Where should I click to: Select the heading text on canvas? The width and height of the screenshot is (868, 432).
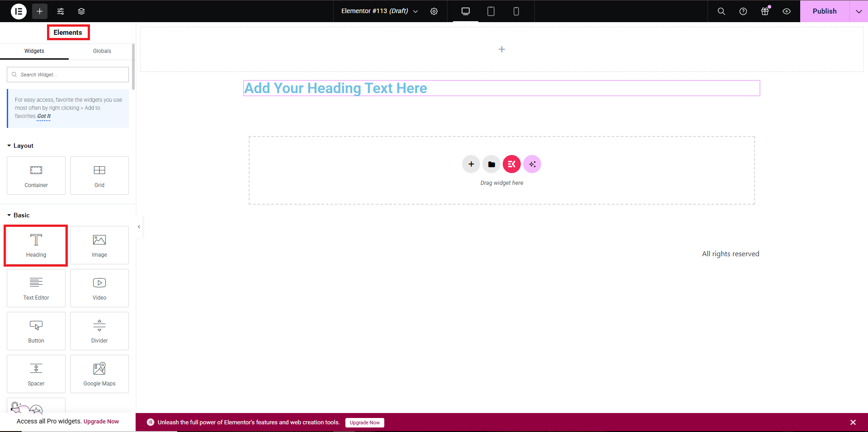336,88
